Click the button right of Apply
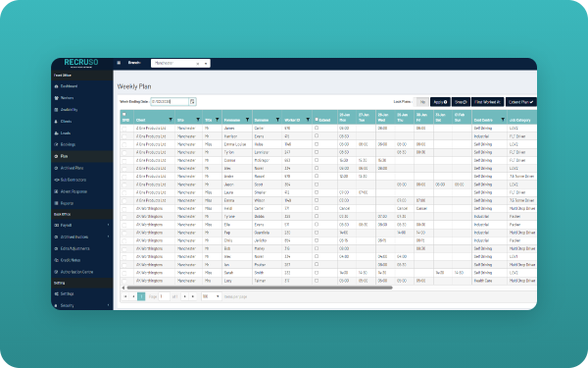The image size is (588, 368). 461,102
